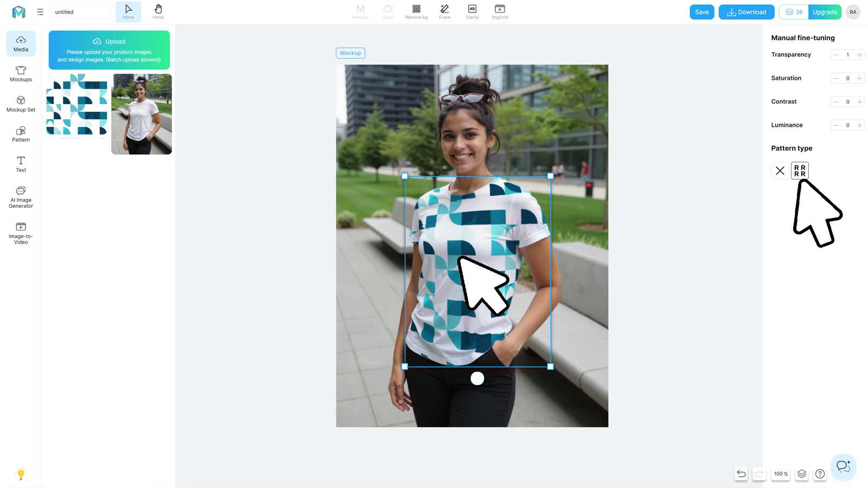
Task: Edit the untitled project name field
Action: pyautogui.click(x=80, y=12)
